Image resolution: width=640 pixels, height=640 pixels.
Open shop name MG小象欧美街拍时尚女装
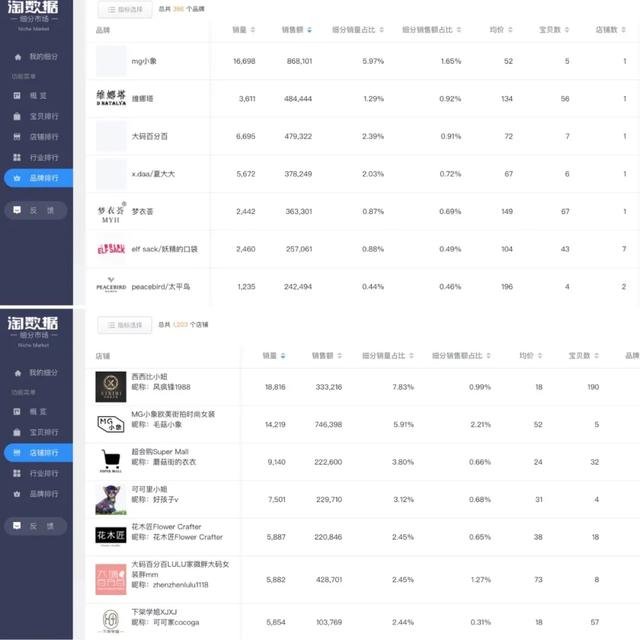[x=173, y=414]
